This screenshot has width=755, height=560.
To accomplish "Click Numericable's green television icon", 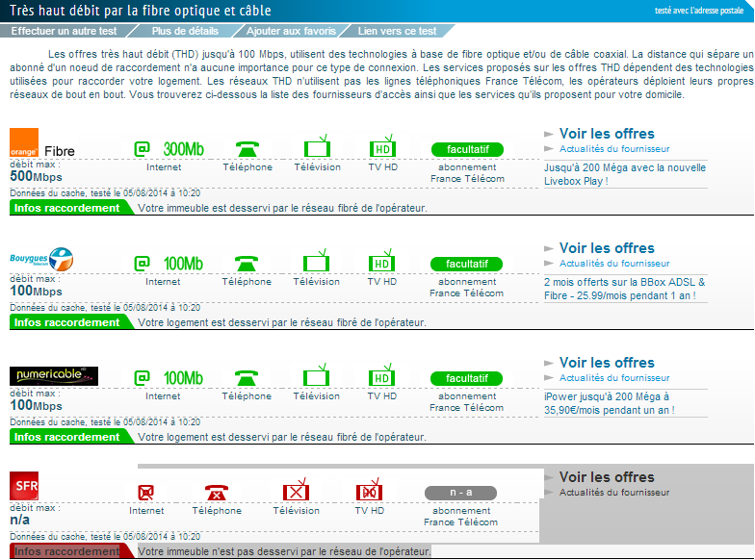I will click(x=317, y=376).
